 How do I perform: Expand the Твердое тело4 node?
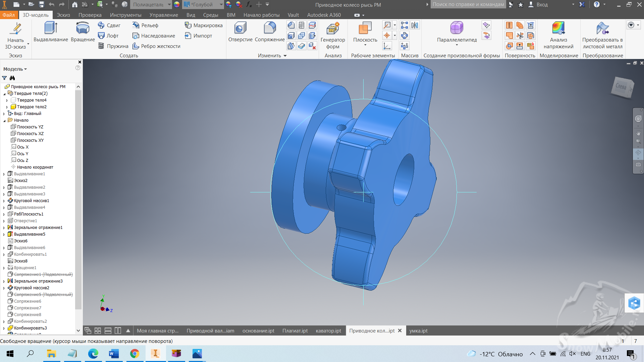click(x=7, y=100)
